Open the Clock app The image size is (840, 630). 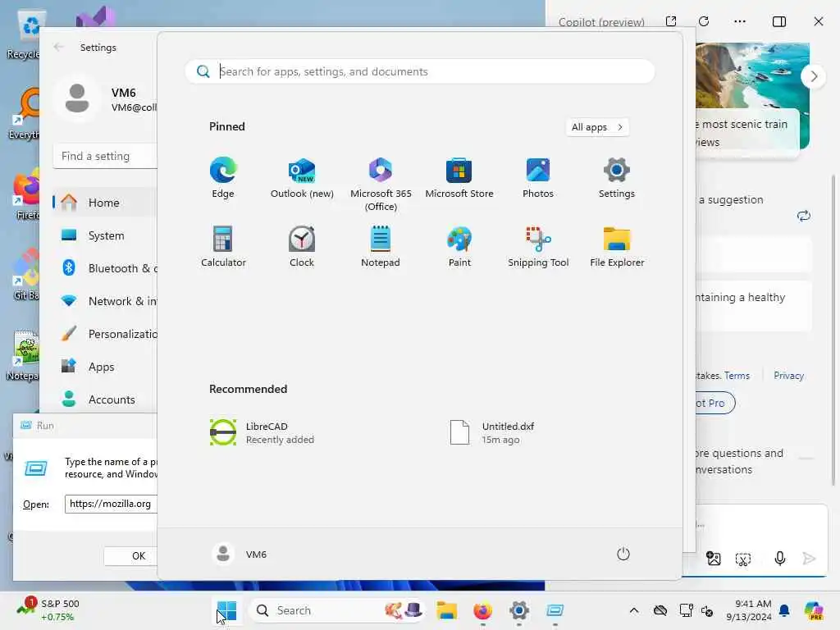pos(302,246)
